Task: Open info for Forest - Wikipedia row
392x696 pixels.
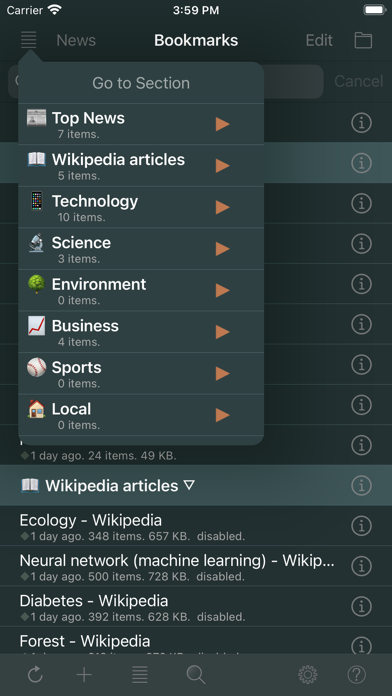Action: pyautogui.click(x=361, y=646)
